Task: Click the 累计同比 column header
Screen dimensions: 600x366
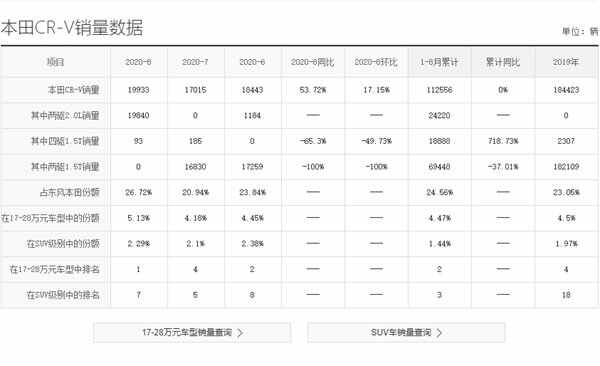Action: point(503,62)
